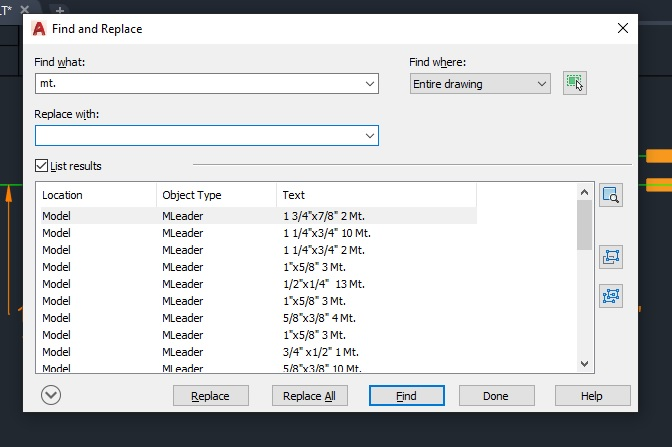Screen dimensions: 672x447
Task: Click the Find button
Action: tap(406, 396)
